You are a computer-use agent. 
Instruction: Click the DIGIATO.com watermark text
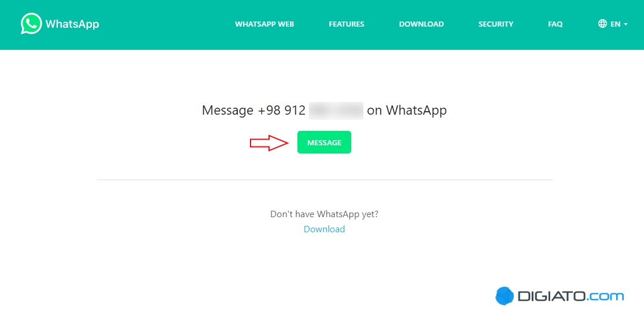coord(571,296)
